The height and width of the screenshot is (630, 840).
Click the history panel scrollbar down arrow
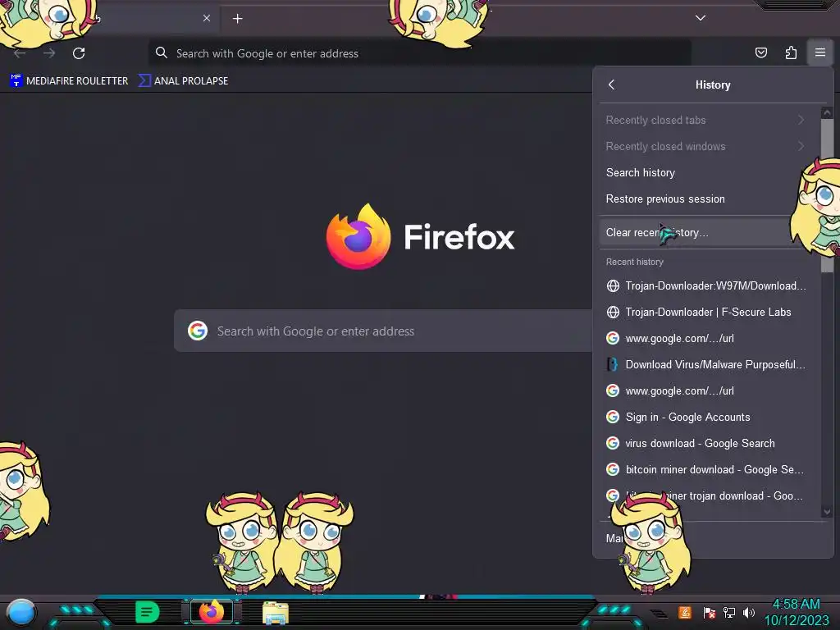[827, 512]
